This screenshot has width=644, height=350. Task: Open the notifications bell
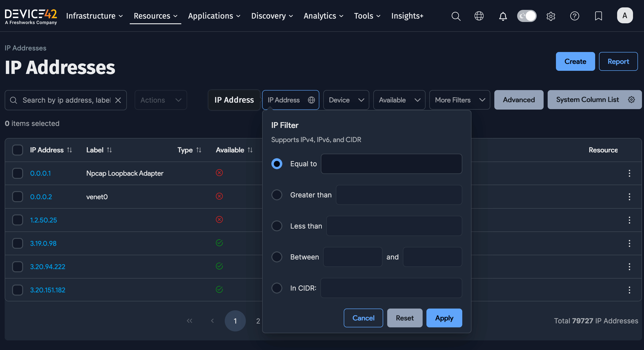(x=503, y=16)
